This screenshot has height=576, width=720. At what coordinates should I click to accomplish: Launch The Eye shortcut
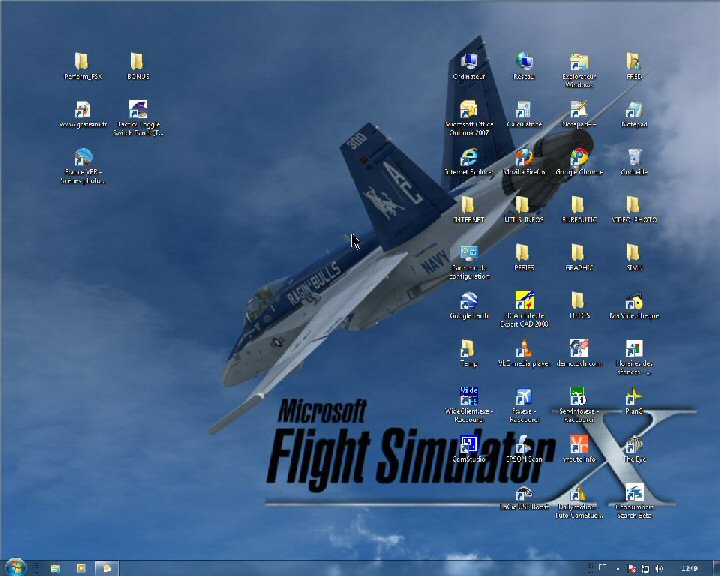(x=634, y=449)
